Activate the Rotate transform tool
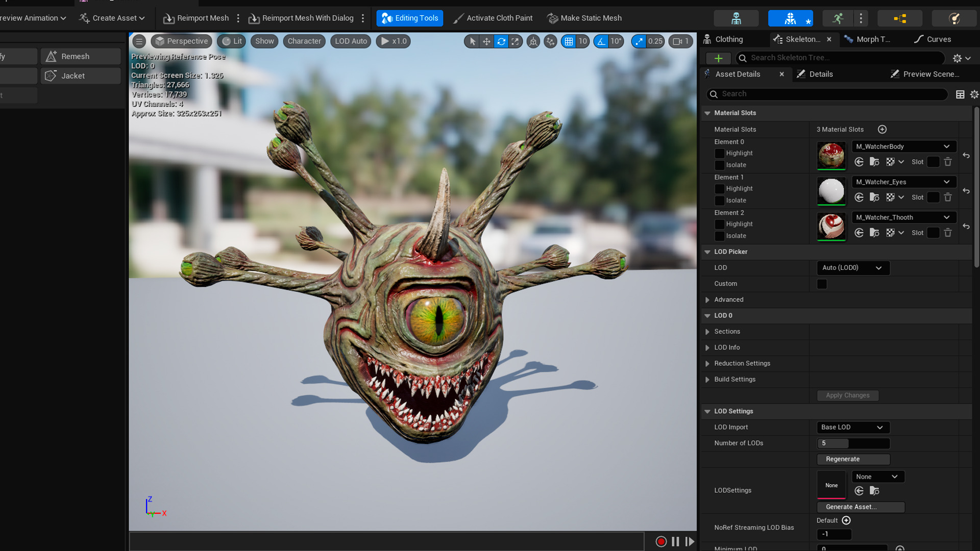The height and width of the screenshot is (551, 980). click(x=501, y=41)
